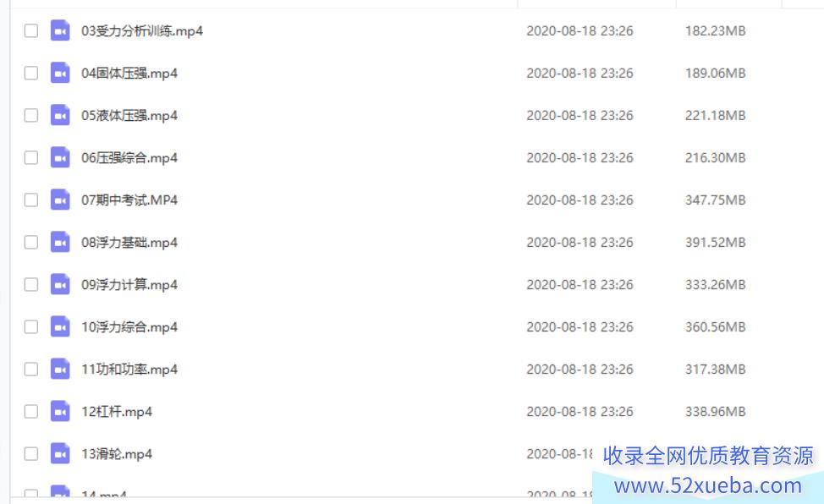Click video icon for 04固体压强.mp4
824x504 pixels.
pyautogui.click(x=60, y=73)
